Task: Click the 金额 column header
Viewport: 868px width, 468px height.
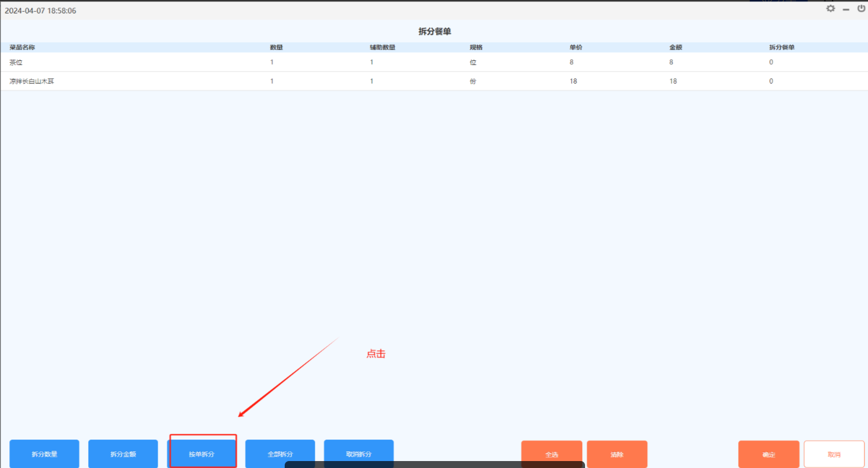Action: pos(675,48)
